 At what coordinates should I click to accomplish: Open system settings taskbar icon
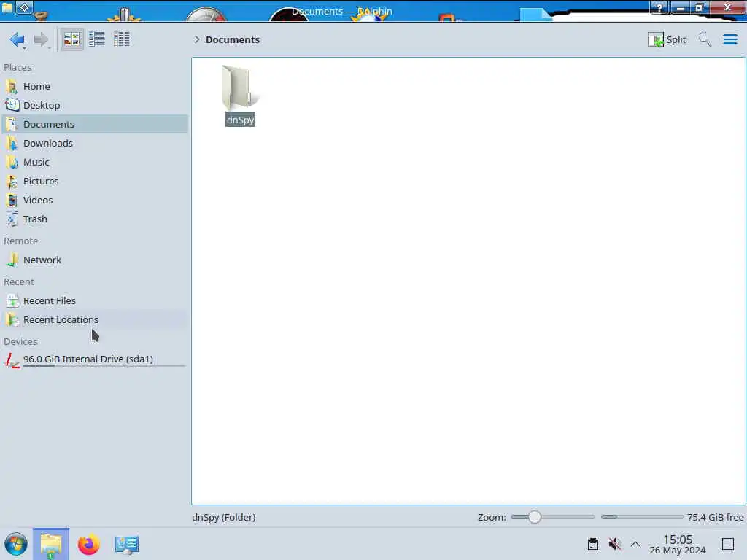(x=127, y=545)
